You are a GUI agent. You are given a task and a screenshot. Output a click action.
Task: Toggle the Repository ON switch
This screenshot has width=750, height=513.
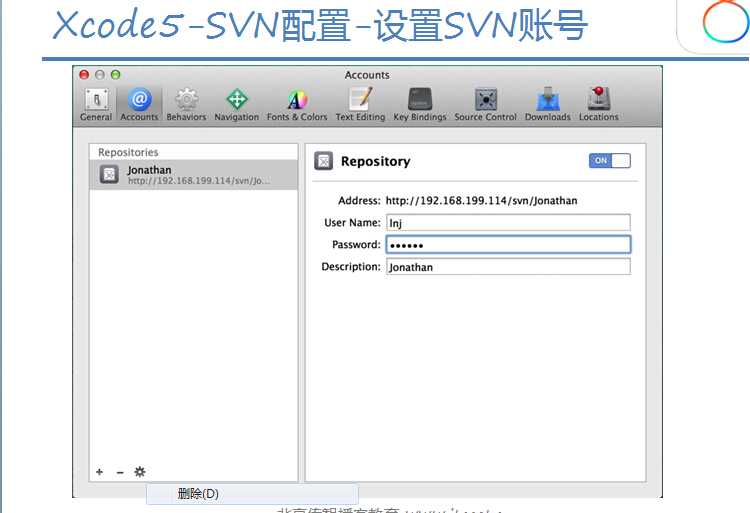tap(609, 161)
